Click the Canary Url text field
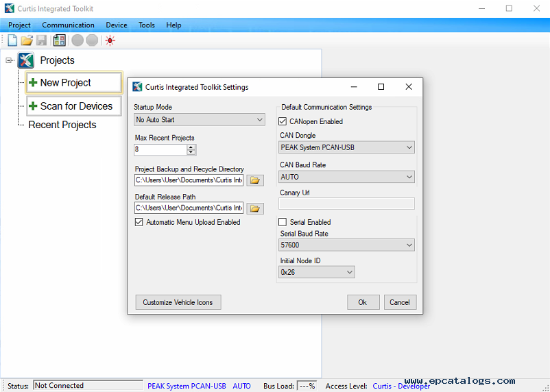This screenshot has height=392, width=550. [x=346, y=204]
